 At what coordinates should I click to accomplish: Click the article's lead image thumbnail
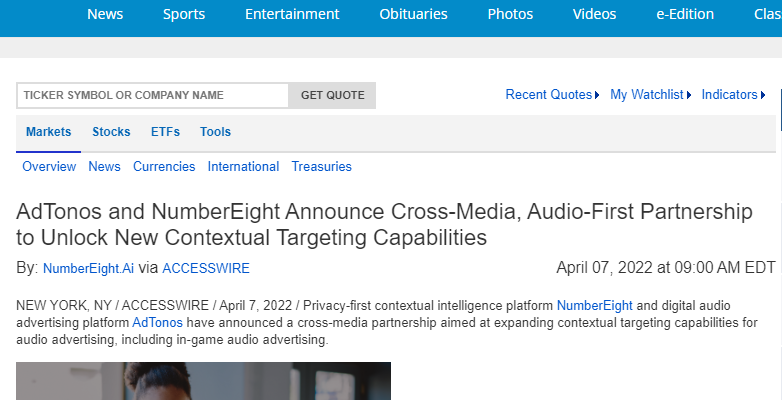point(203,381)
